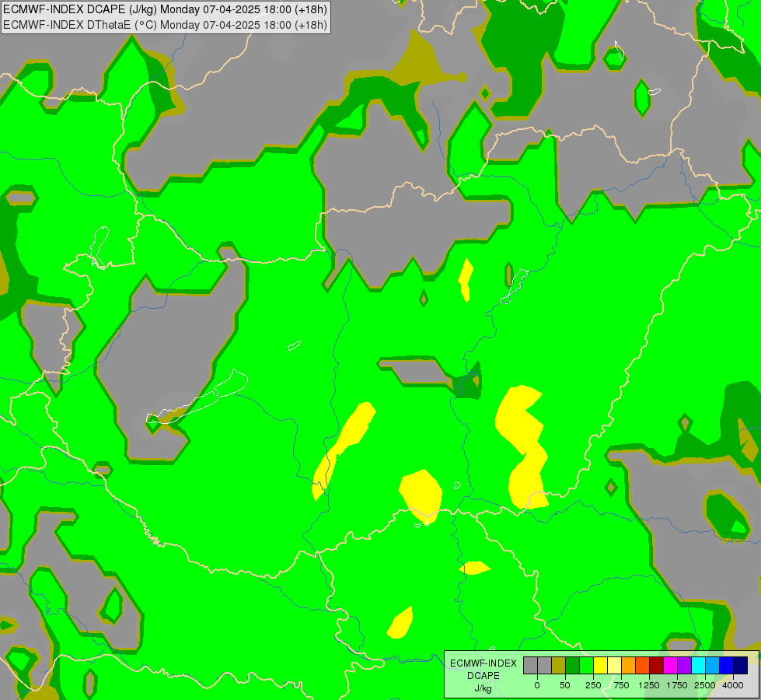Click the 'ECMWF-INDEX DThetaE (°C)' header line
This screenshot has height=700, width=761.
pos(165,25)
